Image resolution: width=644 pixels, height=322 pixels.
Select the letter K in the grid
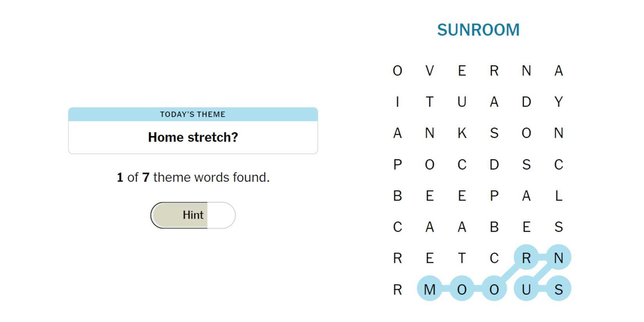coord(462,133)
